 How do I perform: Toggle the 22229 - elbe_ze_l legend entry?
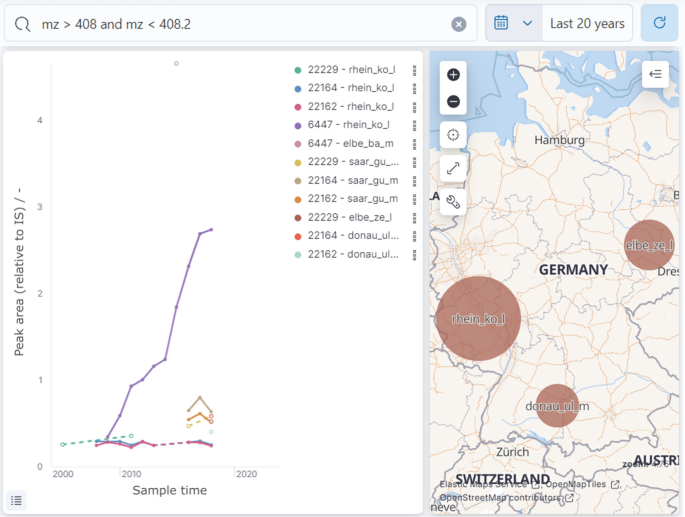coord(351,217)
